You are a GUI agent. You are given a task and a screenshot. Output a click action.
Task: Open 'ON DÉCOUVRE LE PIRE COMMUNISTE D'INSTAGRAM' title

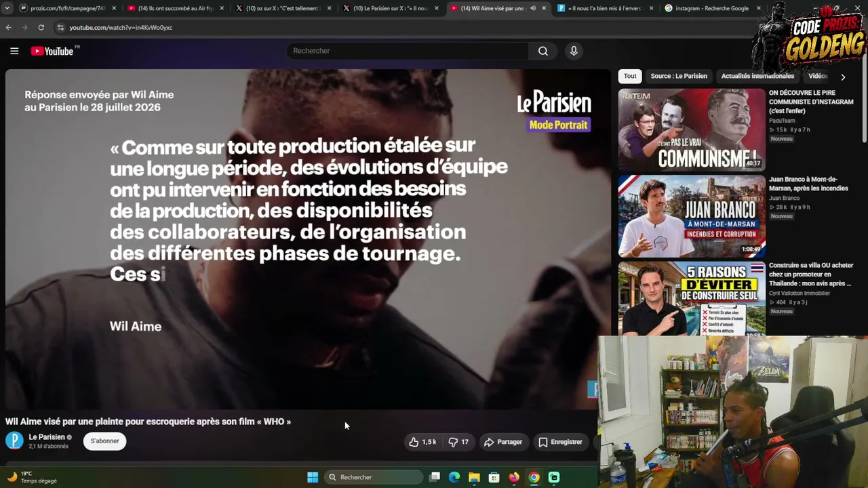point(811,102)
